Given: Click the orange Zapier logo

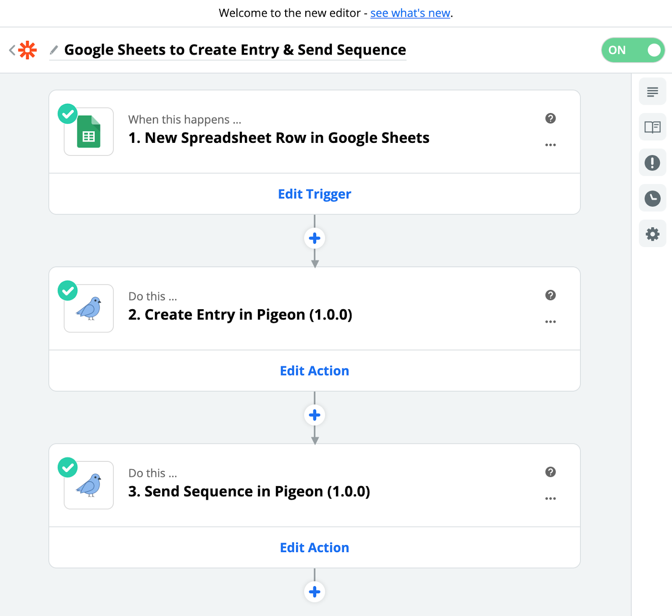Looking at the screenshot, I should (x=28, y=50).
